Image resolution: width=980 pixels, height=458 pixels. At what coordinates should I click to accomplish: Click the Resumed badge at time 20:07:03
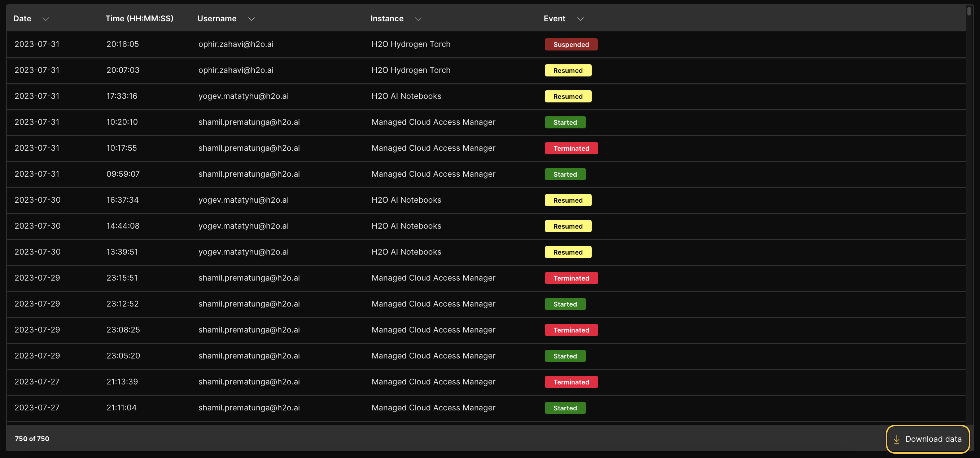coord(568,70)
